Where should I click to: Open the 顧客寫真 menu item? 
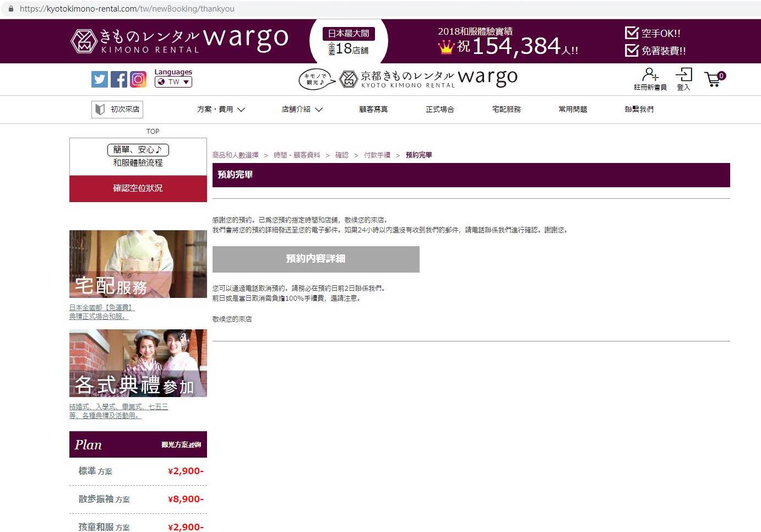coord(373,109)
